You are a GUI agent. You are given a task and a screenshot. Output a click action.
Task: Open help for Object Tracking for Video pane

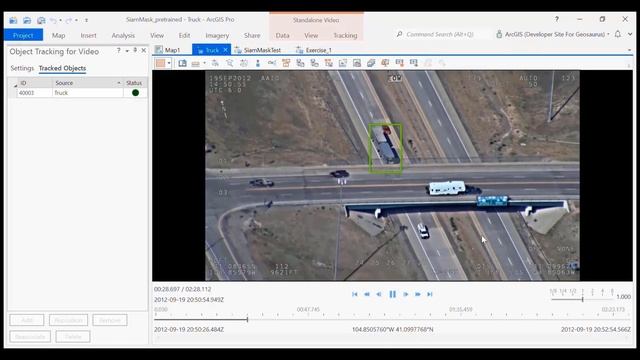(118, 51)
